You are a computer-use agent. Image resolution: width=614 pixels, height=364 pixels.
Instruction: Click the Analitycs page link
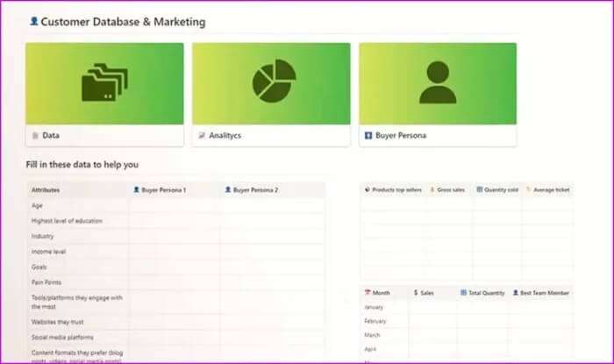(x=225, y=135)
